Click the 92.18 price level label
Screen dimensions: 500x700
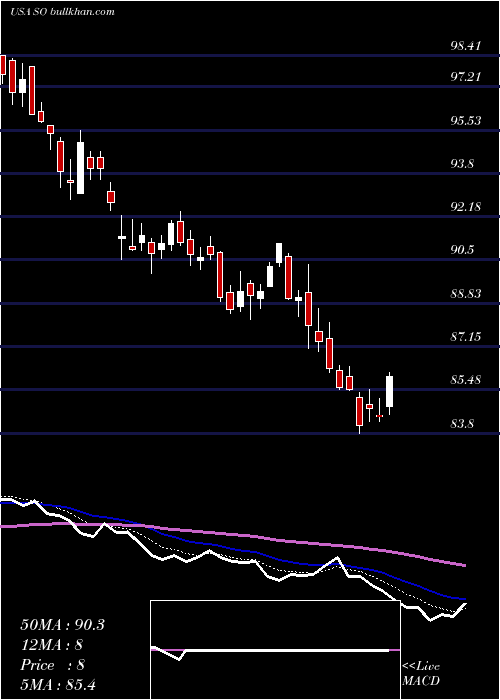[x=466, y=207]
